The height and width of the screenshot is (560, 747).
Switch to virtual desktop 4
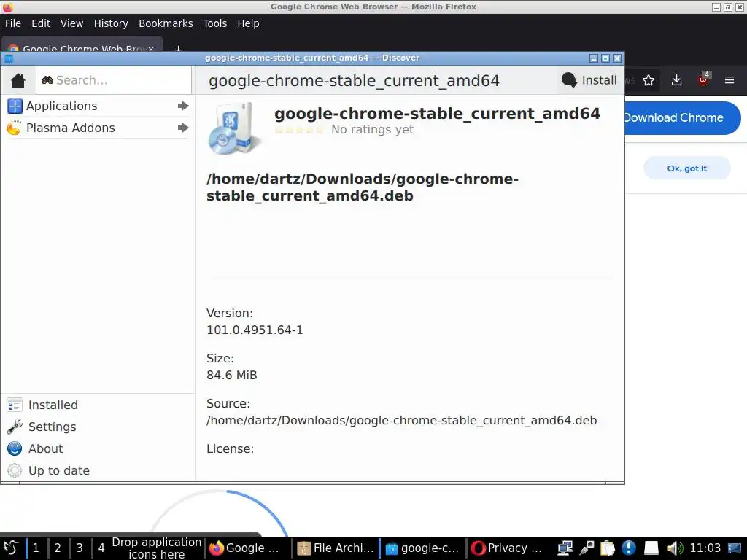101,548
